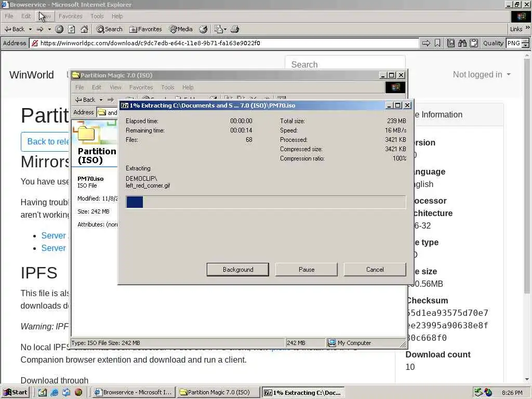Click Back to release button on WinWorld page
Screen dimensions: 532x399
[x=45, y=141]
